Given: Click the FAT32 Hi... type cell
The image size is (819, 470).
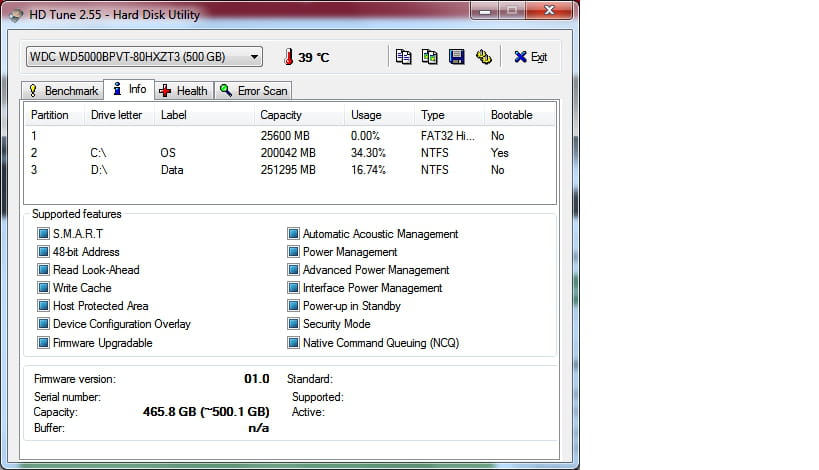Looking at the screenshot, I should tap(448, 136).
